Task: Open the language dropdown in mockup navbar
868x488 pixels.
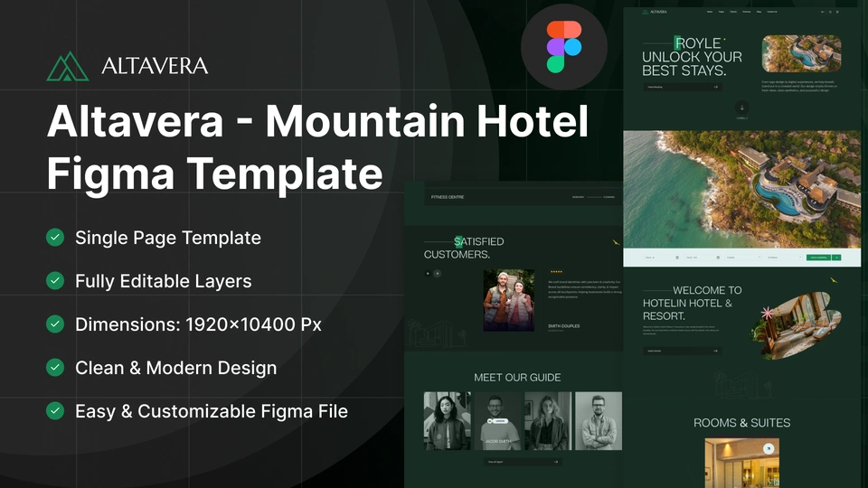Action: click(822, 12)
